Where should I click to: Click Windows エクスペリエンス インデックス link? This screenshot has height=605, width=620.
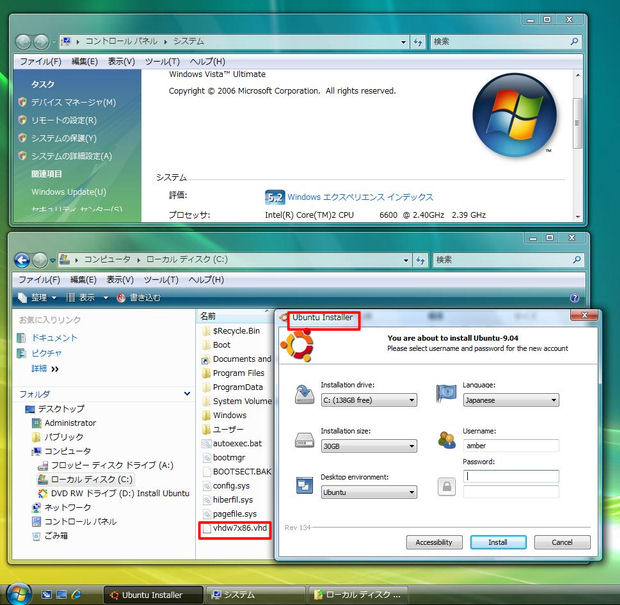[360, 197]
